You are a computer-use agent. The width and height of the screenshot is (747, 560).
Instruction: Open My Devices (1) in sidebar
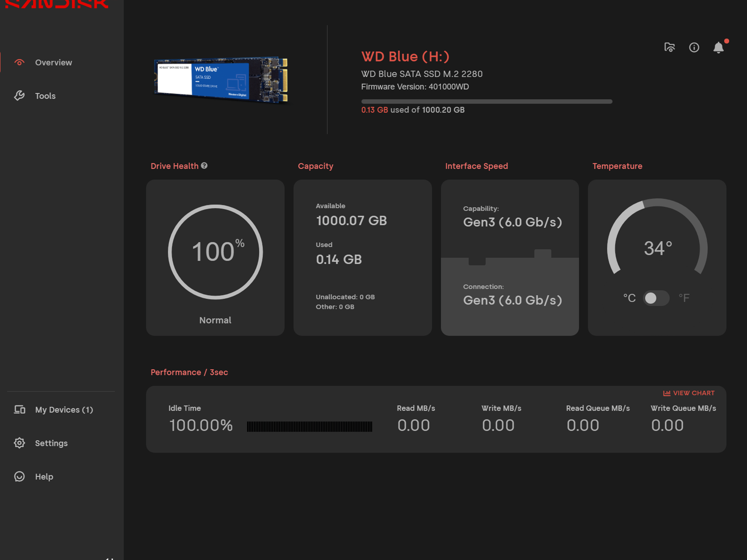[64, 410]
